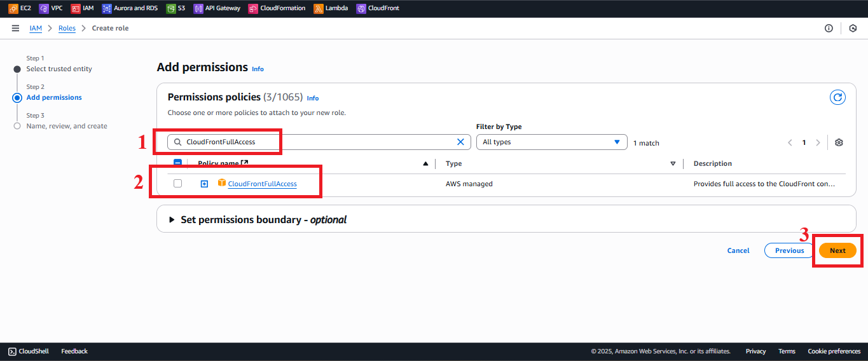Check the CloudFrontFullAccess policy checkbox

tap(177, 183)
